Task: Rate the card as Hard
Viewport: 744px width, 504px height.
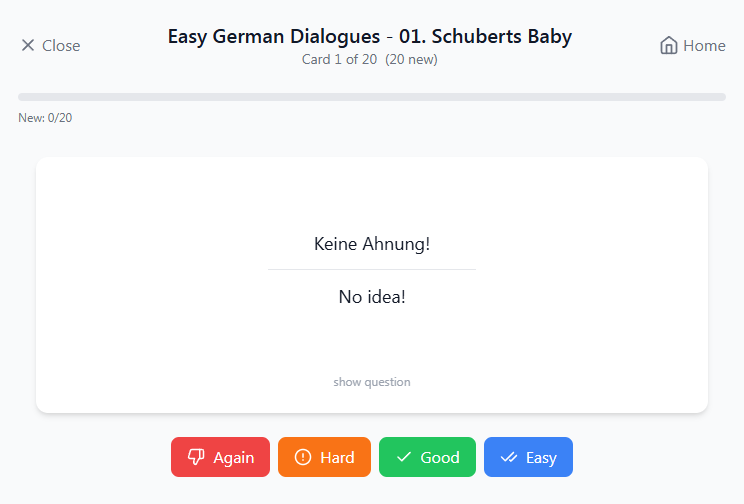Action: click(x=324, y=457)
